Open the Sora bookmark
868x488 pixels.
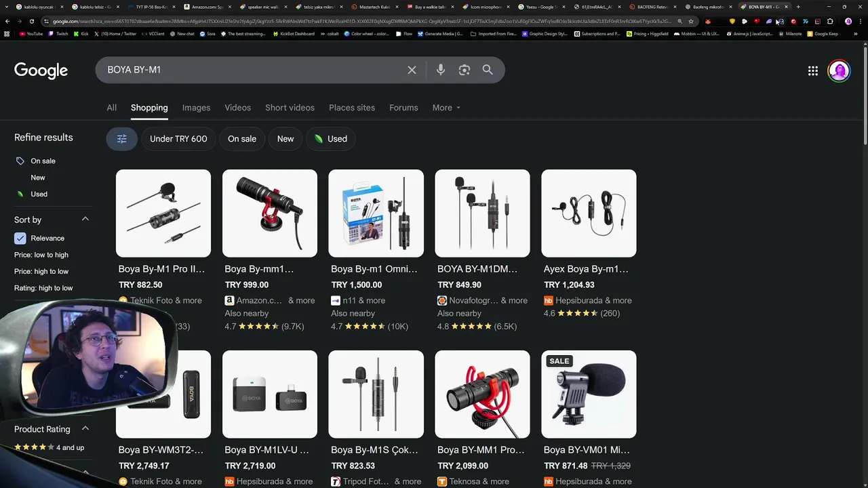click(x=207, y=33)
